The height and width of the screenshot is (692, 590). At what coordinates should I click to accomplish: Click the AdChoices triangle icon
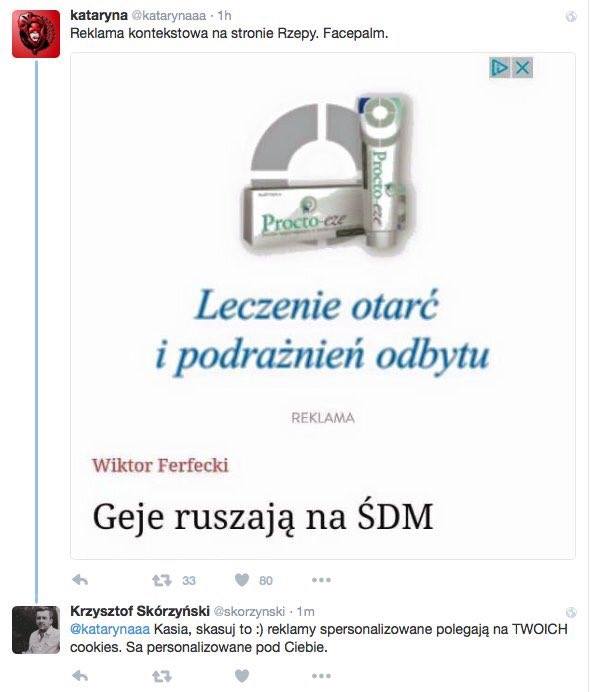[x=500, y=68]
